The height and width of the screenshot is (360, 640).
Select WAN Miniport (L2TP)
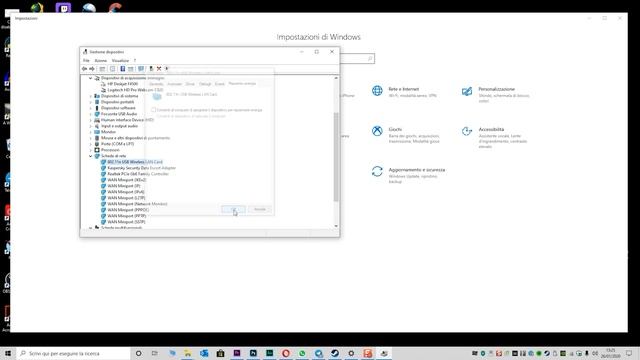point(126,198)
